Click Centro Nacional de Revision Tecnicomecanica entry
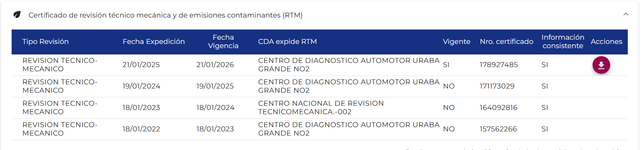Viewport: 644px width, 150px height. 321,107
